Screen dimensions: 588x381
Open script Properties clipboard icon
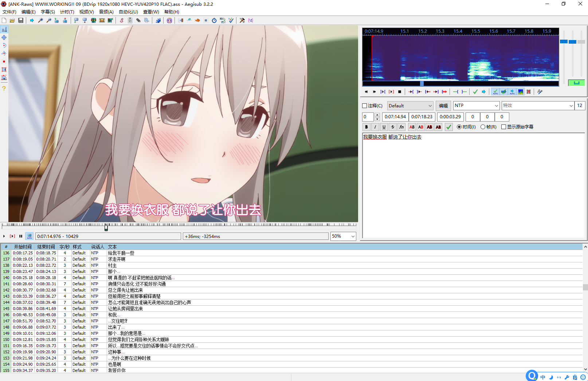130,20
